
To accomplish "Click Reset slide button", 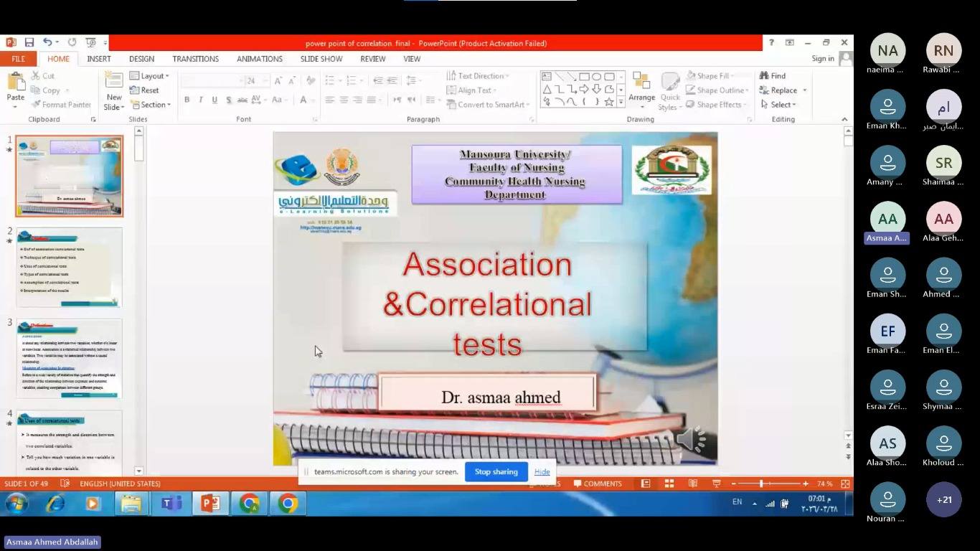I will (144, 90).
